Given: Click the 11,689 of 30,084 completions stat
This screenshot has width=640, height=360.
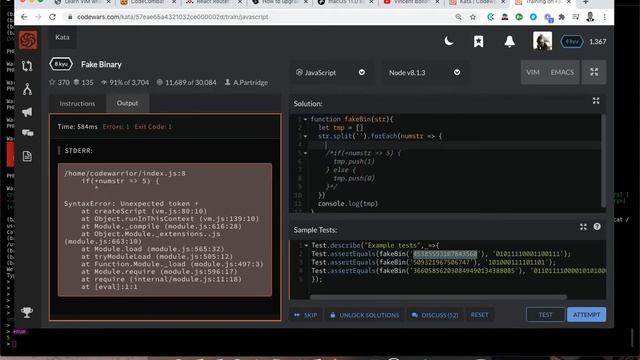Looking at the screenshot, I should [187, 82].
